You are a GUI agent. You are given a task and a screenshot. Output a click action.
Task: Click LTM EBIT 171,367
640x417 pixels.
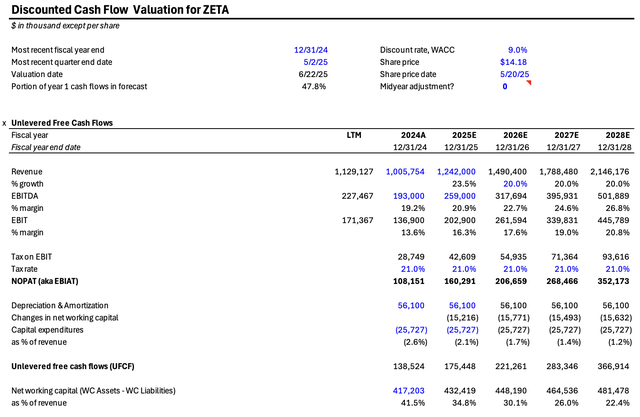(357, 220)
